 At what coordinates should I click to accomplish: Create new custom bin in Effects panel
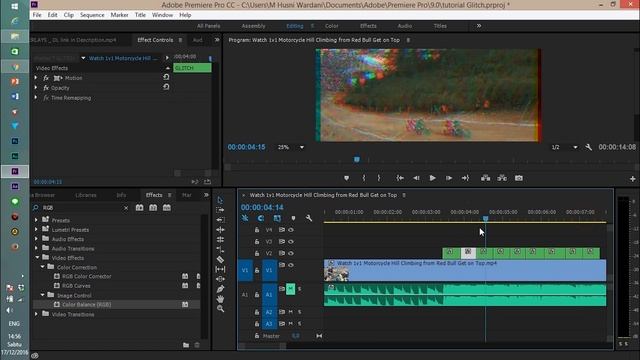coord(186,345)
